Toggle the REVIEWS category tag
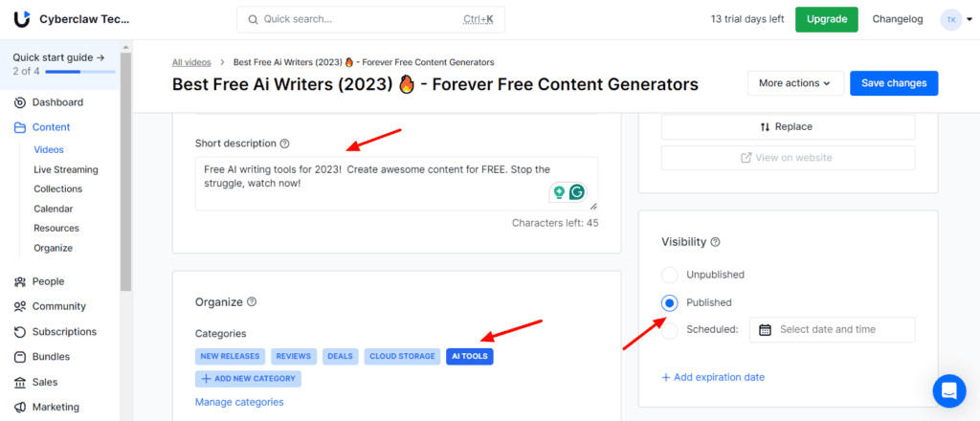Screen dimensions: 980x421 click(294, 356)
